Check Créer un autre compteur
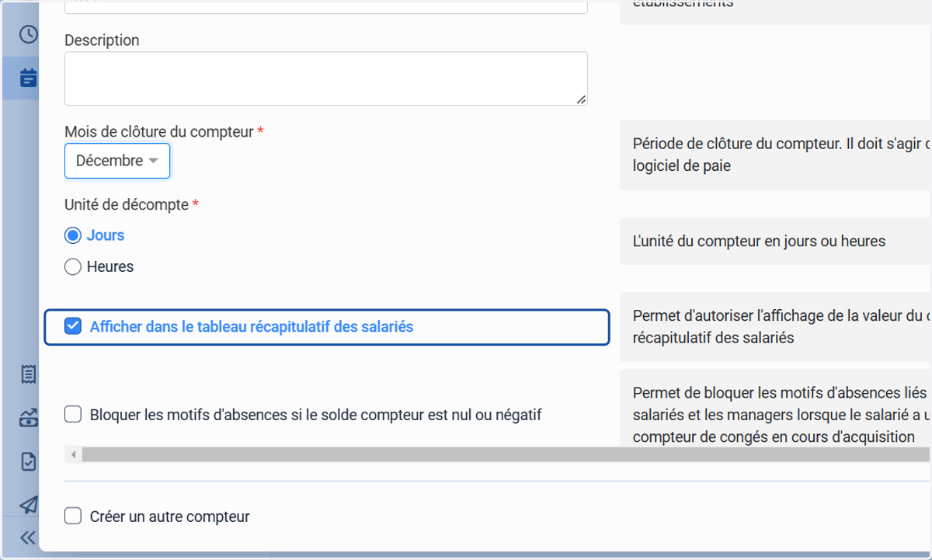 pyautogui.click(x=73, y=516)
